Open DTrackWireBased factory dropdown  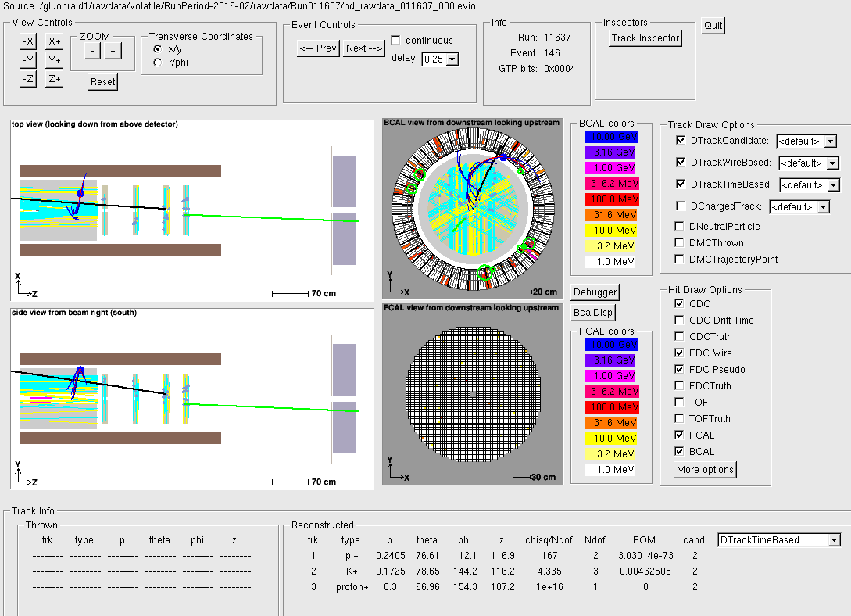809,163
